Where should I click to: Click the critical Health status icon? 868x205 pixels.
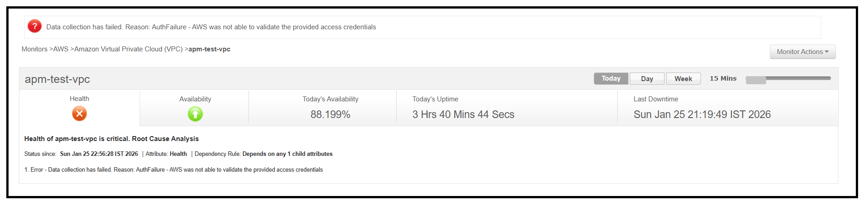click(79, 114)
